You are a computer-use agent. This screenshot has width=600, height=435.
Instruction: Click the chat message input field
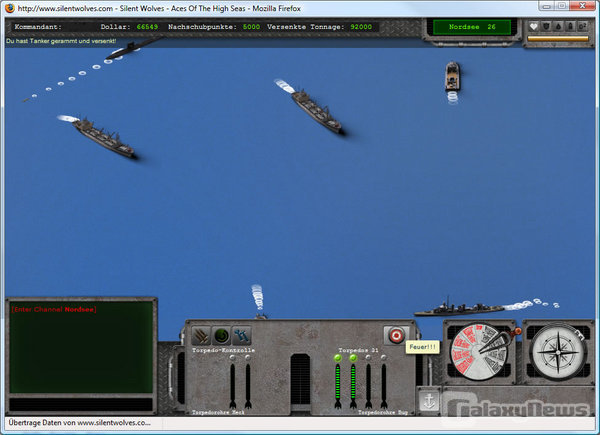point(81,403)
